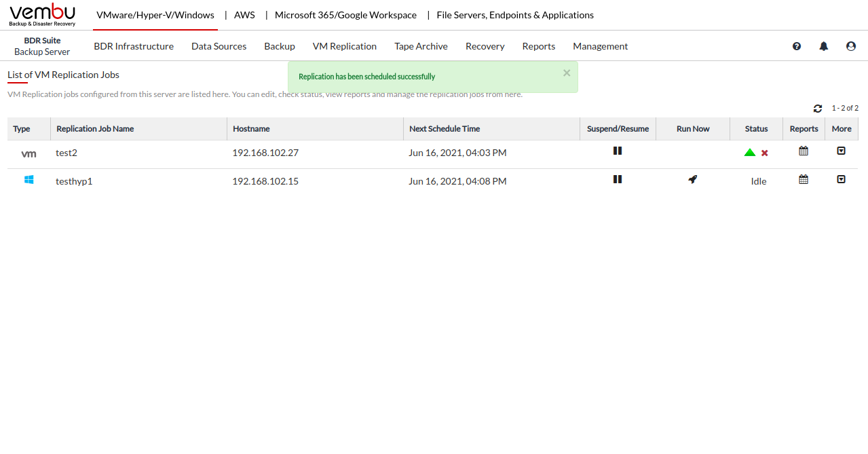The image size is (868, 454).
Task: Suspend the test2 replication job
Action: (x=618, y=151)
